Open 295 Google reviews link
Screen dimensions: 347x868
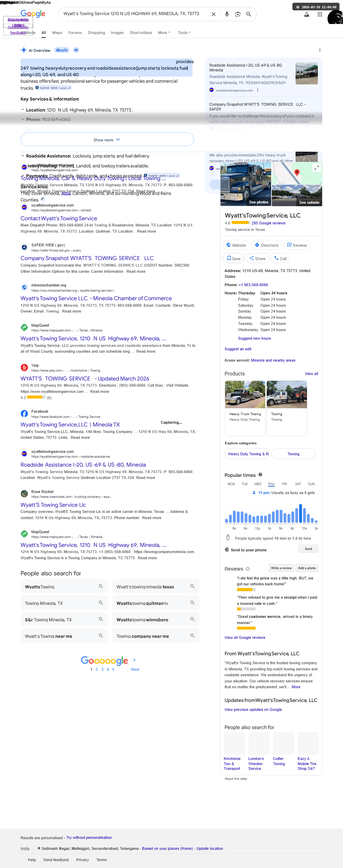(x=268, y=223)
